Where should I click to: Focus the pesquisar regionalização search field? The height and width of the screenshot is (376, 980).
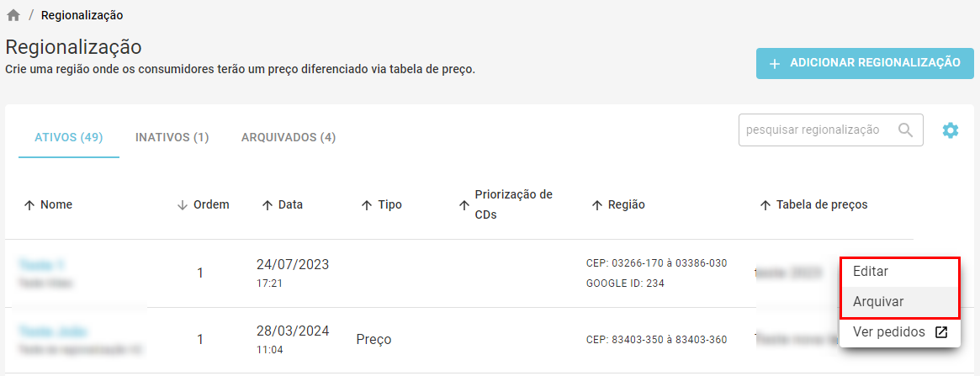pyautogui.click(x=830, y=130)
